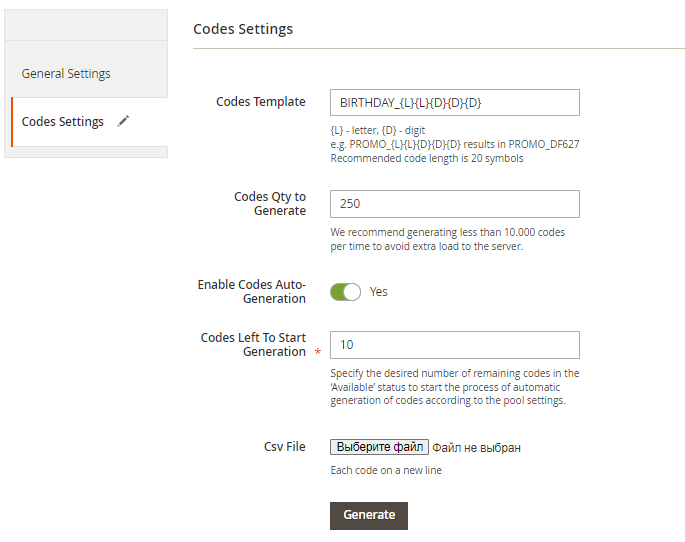Disable the Enable Codes Auto-Generation toggle
The image size is (685, 542).
(346, 292)
